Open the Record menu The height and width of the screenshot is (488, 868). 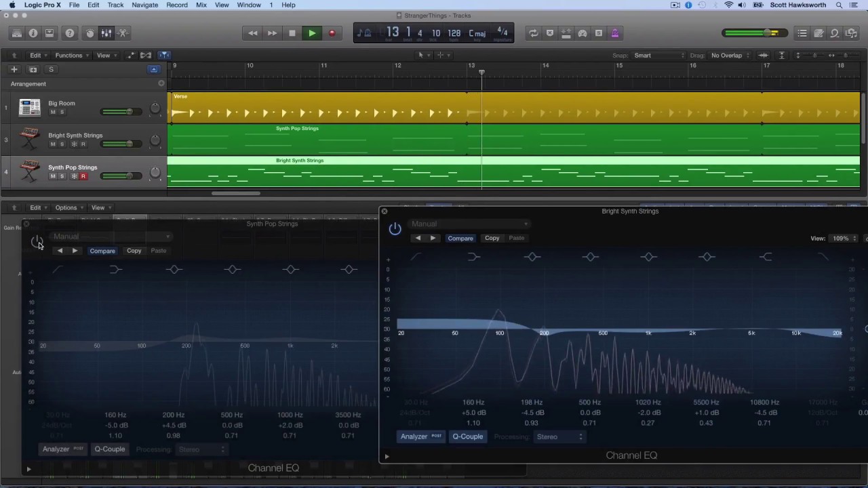[x=177, y=5]
